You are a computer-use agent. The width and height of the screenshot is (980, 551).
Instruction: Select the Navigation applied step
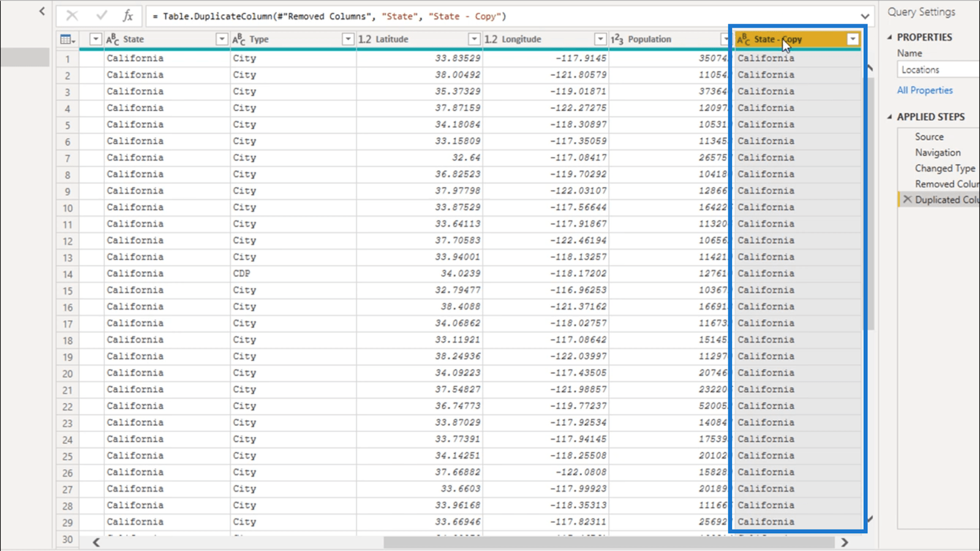tap(938, 152)
